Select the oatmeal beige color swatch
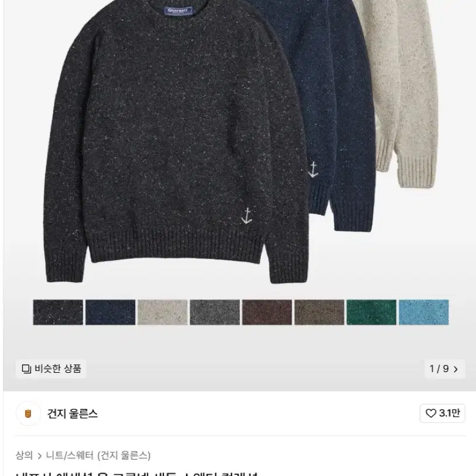Screen dimensions: 476x476 pyautogui.click(x=162, y=312)
